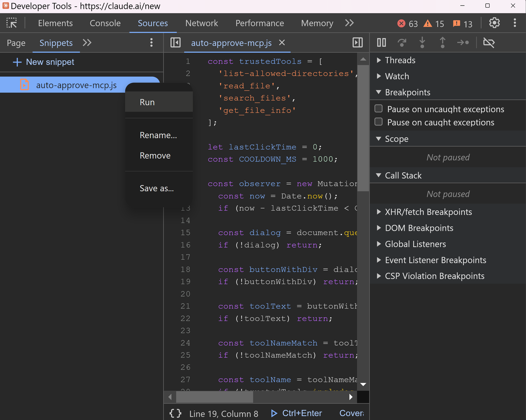Viewport: 526px width, 420px height.
Task: Hide the debugger sidebar toggle icon
Action: pos(357,43)
